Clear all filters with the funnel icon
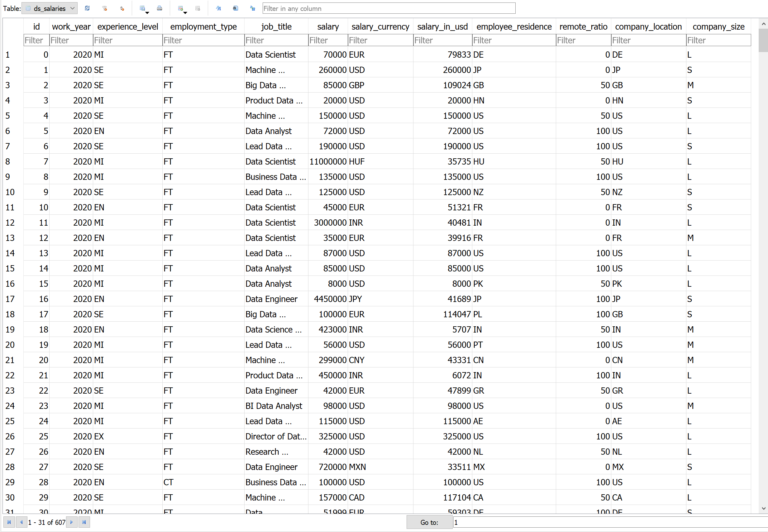The image size is (768, 532). [105, 8]
